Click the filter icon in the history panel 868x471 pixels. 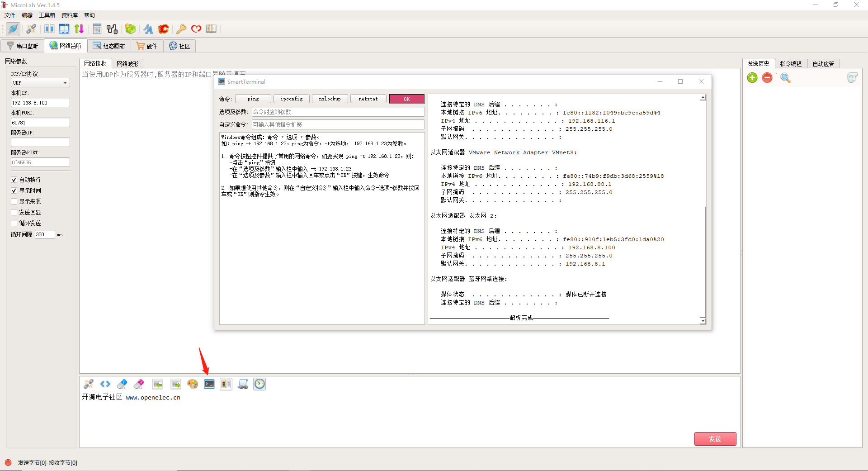(x=852, y=78)
